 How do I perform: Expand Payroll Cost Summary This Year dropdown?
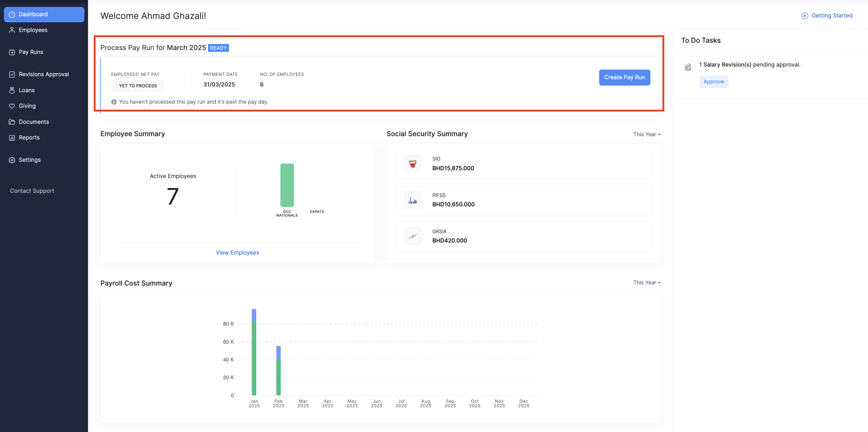pyautogui.click(x=646, y=283)
